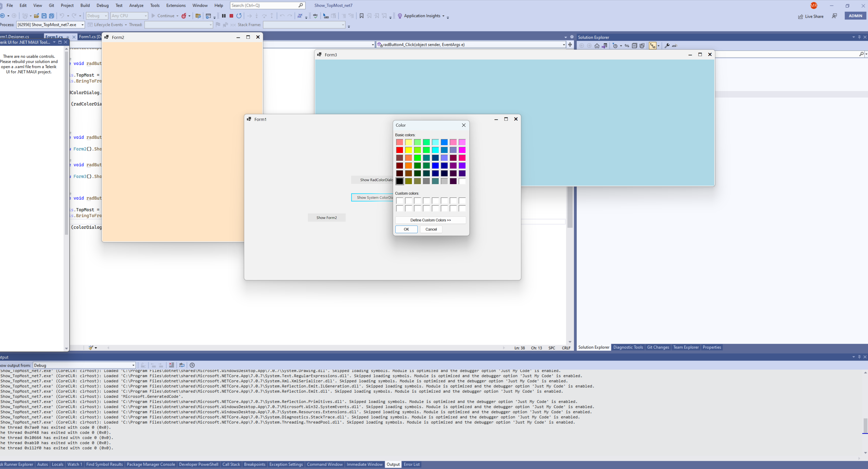Stop debugging with the red square
Viewport: 868px width, 469px height.
231,16
